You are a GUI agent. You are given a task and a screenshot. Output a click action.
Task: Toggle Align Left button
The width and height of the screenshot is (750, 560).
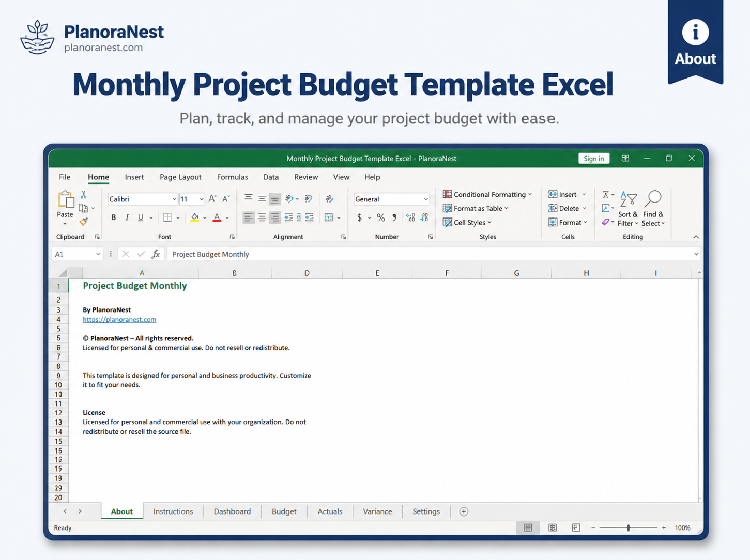(x=249, y=217)
